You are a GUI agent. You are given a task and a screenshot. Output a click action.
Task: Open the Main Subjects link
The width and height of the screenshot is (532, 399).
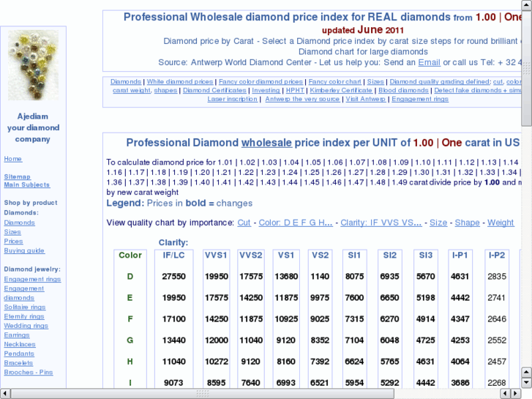point(27,184)
